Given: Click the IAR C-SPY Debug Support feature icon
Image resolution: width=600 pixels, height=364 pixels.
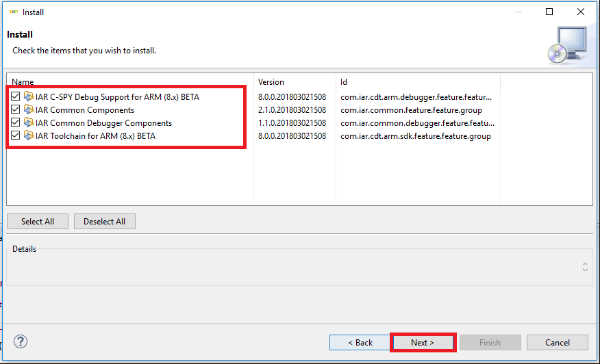Looking at the screenshot, I should pos(29,96).
